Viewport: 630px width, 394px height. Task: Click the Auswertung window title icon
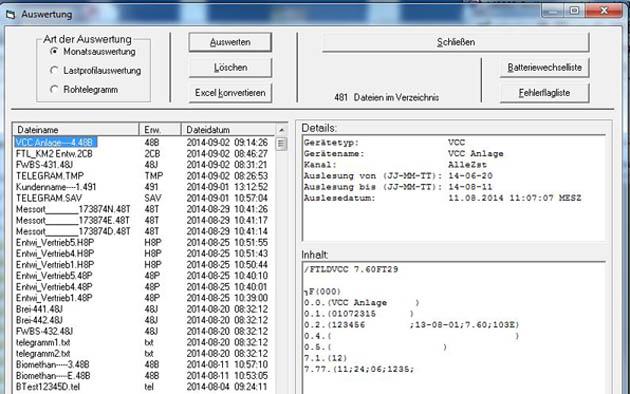[11, 15]
